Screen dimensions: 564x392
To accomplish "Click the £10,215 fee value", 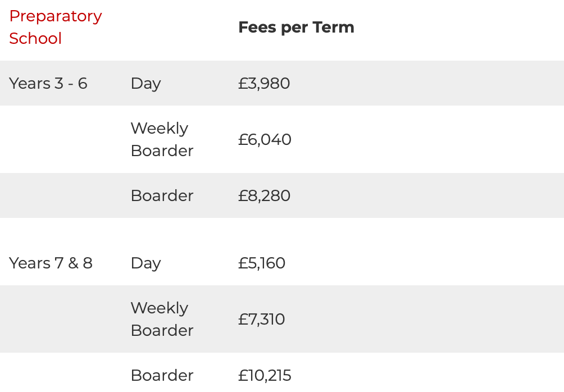I will point(265,376).
